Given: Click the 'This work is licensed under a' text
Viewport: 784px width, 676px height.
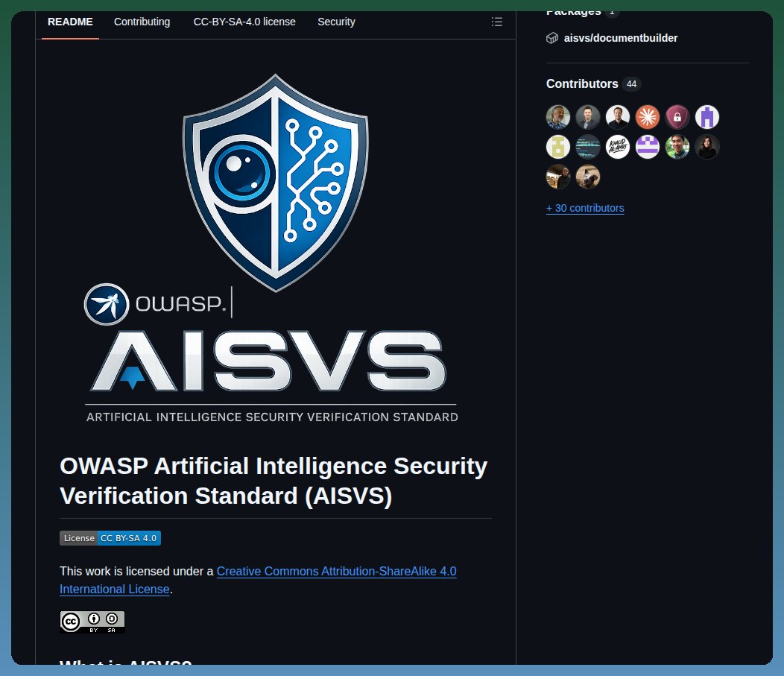Looking at the screenshot, I should point(136,571).
